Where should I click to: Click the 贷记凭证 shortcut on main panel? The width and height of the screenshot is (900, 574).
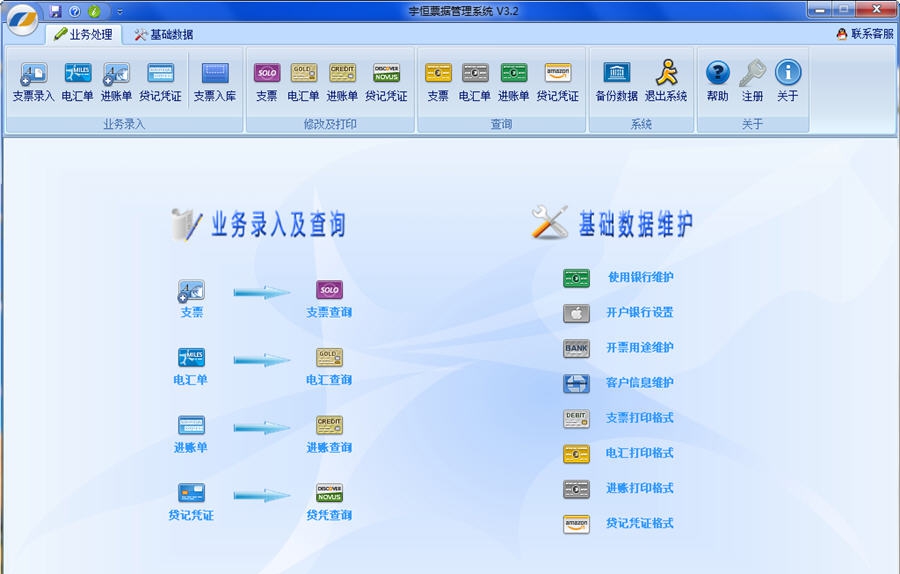pos(191,502)
